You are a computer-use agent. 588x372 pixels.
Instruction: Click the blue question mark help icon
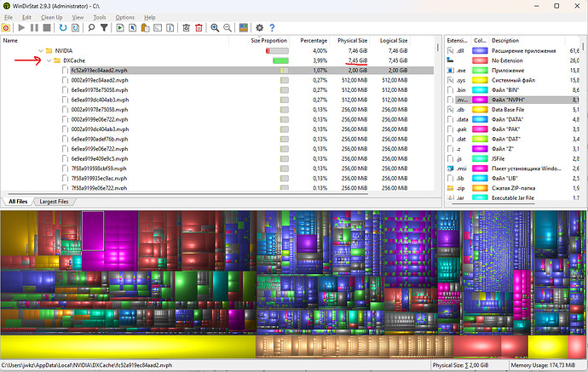272,28
